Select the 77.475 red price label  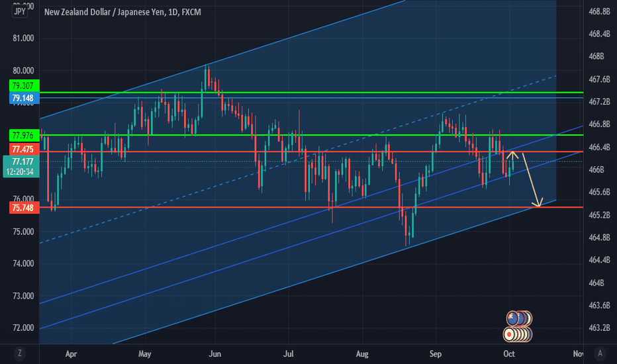coord(24,149)
